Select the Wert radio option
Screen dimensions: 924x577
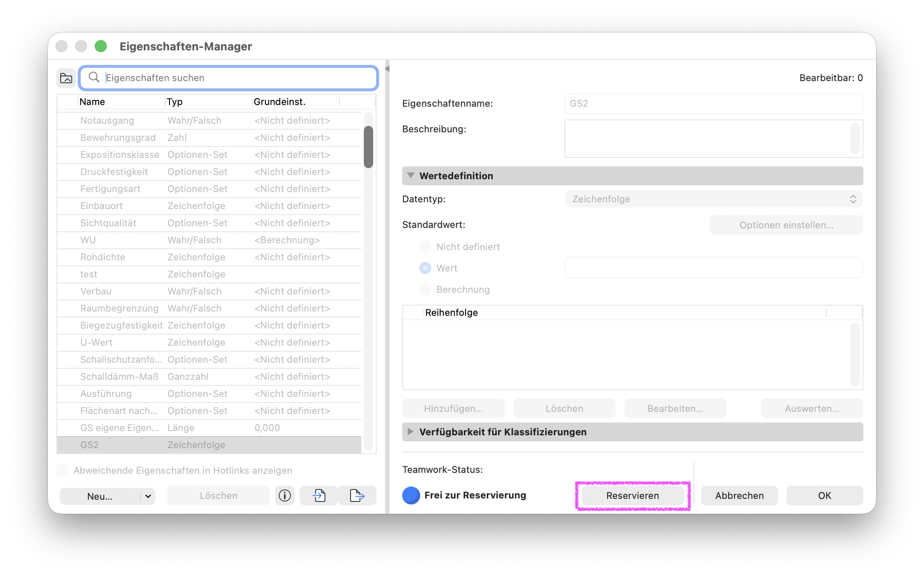(x=425, y=268)
